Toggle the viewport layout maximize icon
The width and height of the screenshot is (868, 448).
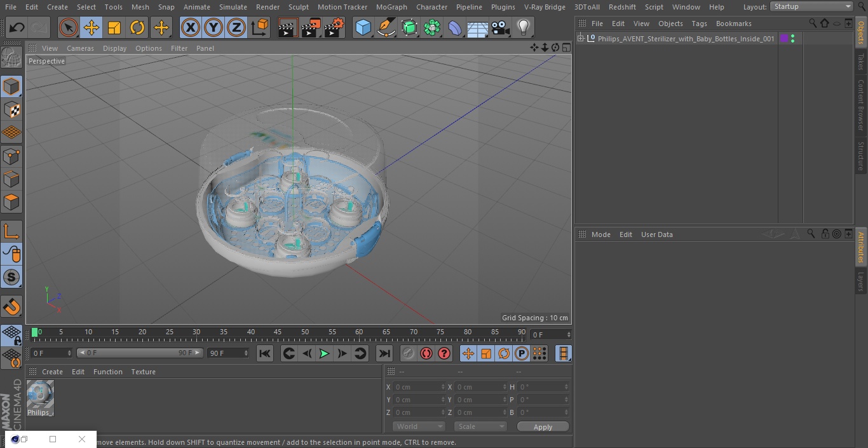click(x=566, y=48)
